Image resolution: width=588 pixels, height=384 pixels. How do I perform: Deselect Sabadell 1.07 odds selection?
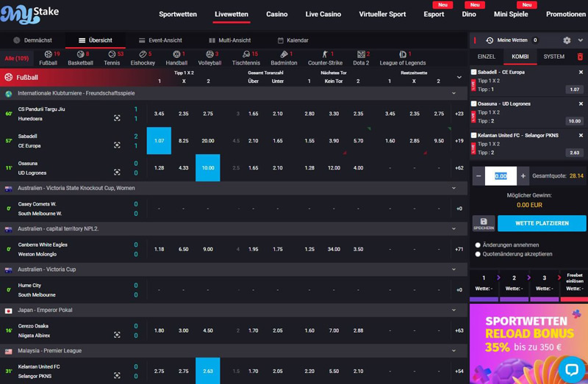click(159, 141)
